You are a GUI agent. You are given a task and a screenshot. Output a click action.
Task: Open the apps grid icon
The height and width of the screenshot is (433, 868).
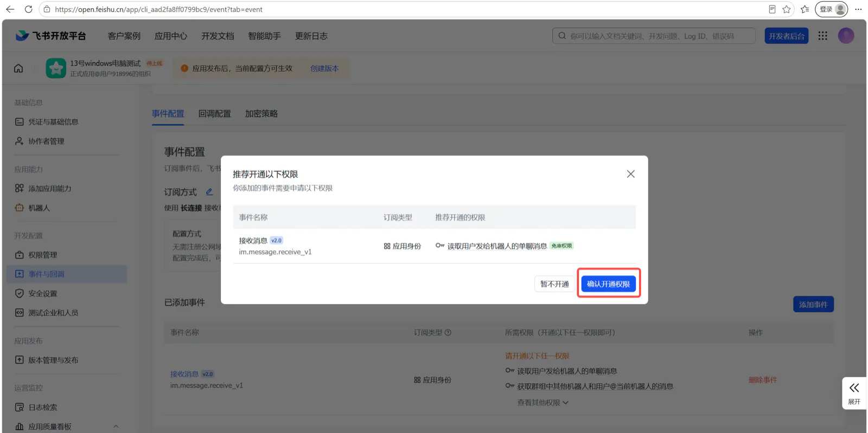(822, 36)
